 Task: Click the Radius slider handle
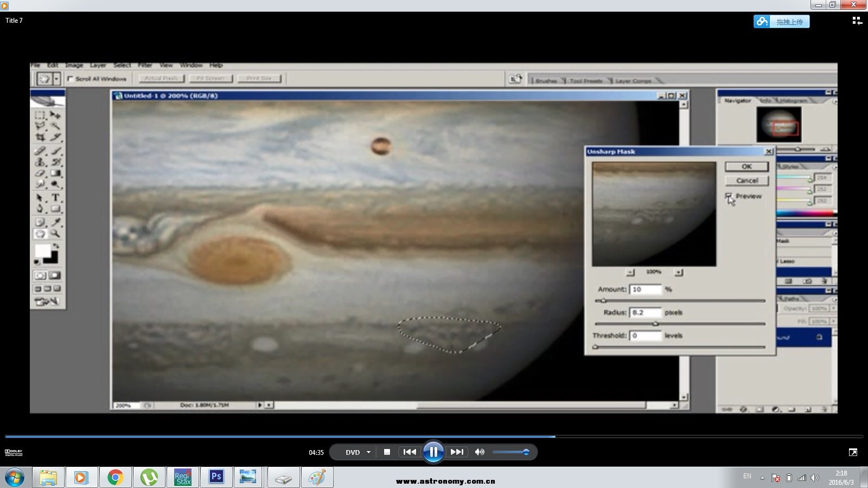(x=655, y=324)
